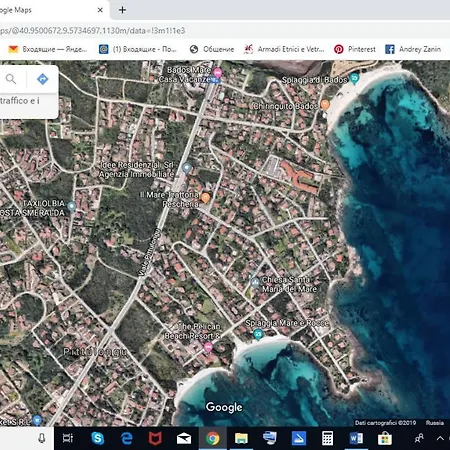This screenshot has height=450, width=450.
Task: Expand hidden system tray icons chevron
Action: click(440, 438)
